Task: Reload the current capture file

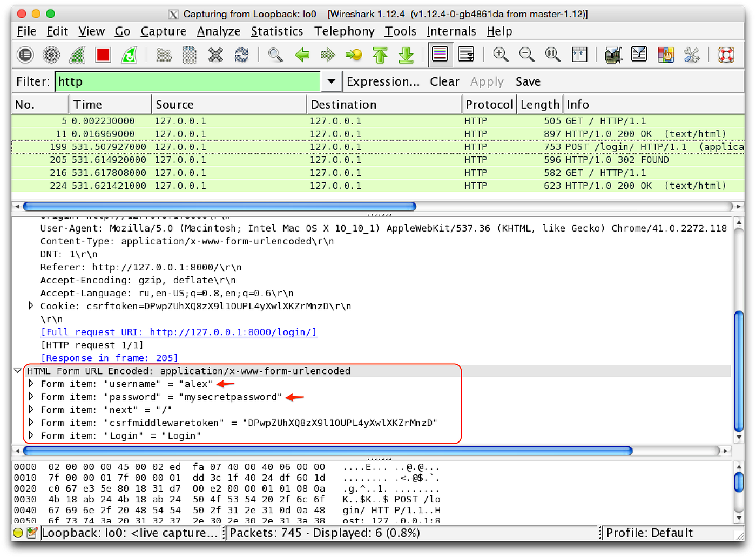Action: pyautogui.click(x=241, y=55)
